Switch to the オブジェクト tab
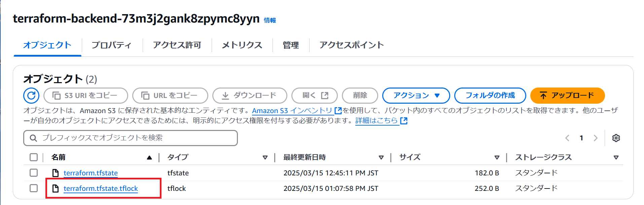The width and height of the screenshot is (644, 205). point(47,45)
